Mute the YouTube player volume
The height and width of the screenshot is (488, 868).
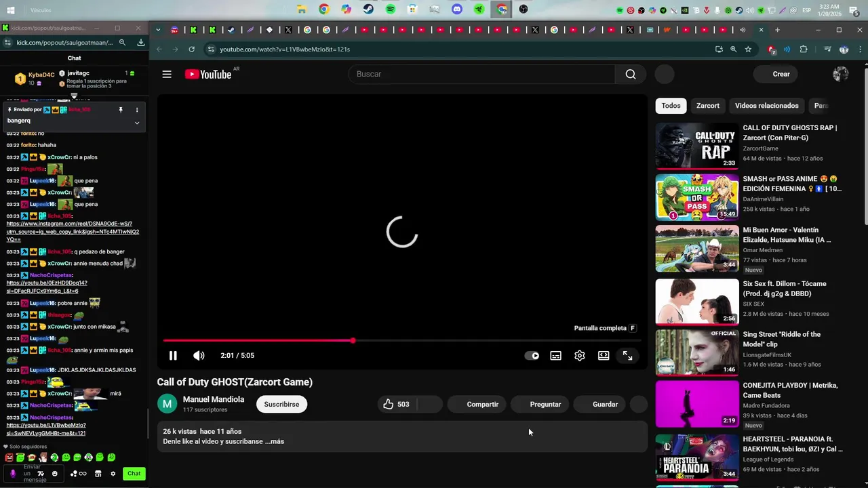click(x=199, y=356)
